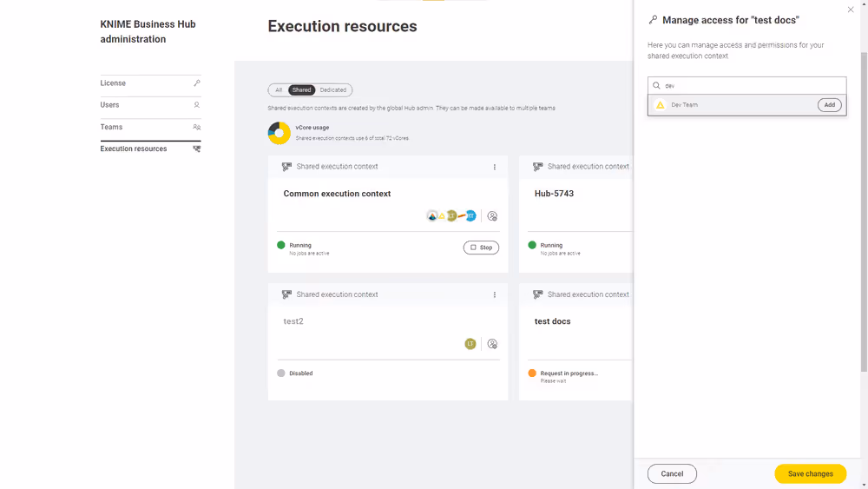Click the context icon on test docs card header

pyautogui.click(x=537, y=294)
